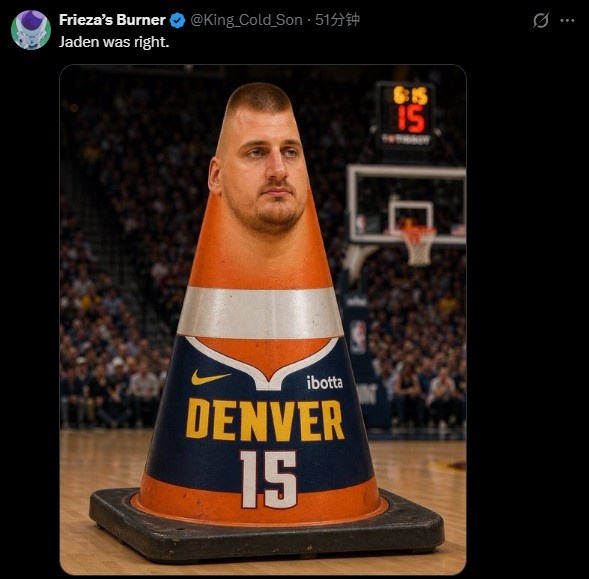This screenshot has width=589, height=579.
Task: Click the blue verified badge
Action: point(177,20)
